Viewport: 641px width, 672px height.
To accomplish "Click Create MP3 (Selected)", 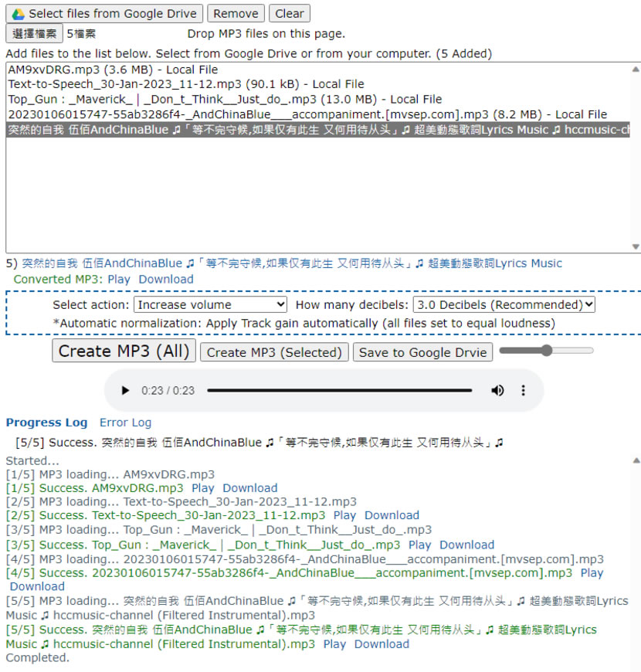I will click(x=274, y=352).
